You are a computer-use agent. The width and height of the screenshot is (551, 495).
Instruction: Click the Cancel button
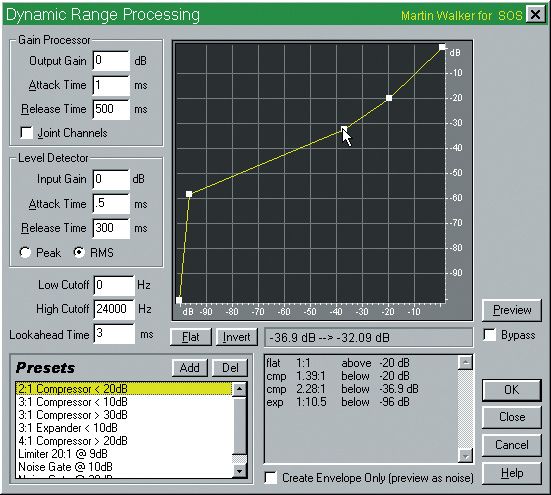pyautogui.click(x=512, y=445)
